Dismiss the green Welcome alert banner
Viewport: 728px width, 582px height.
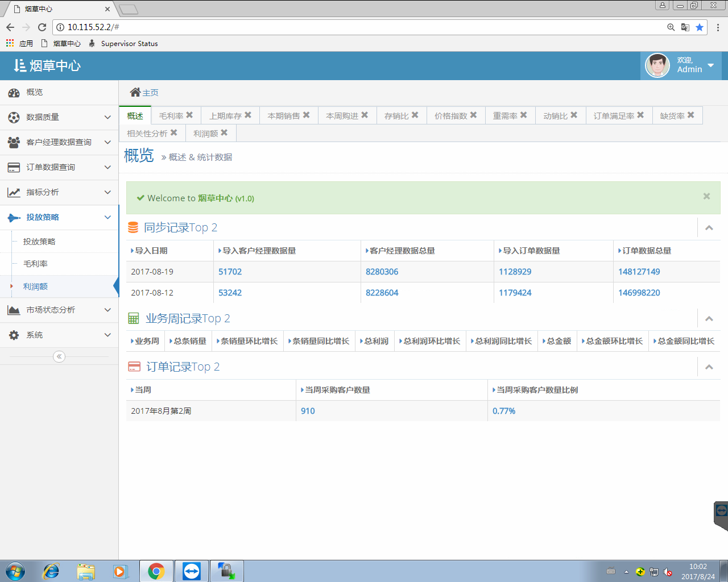point(706,196)
